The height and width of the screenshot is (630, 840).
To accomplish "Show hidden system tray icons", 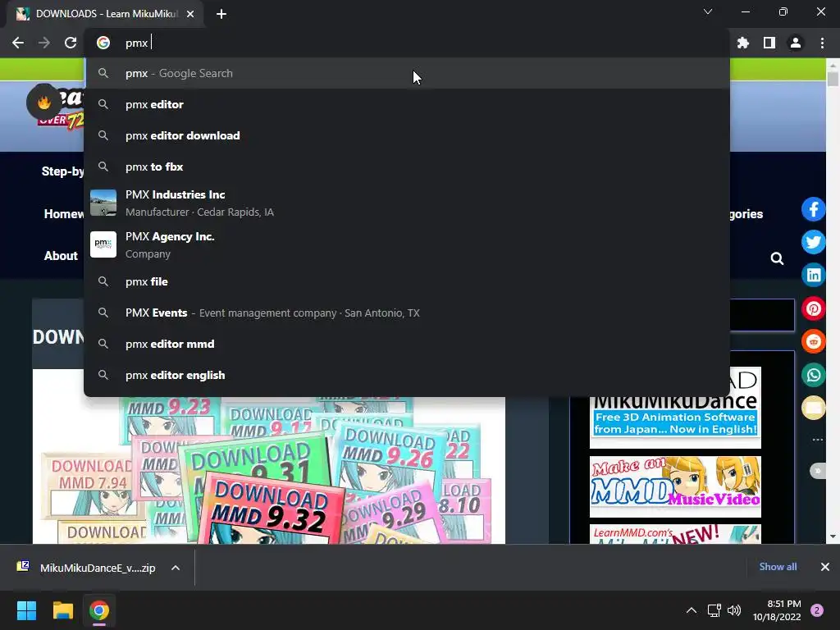I will 692,610.
